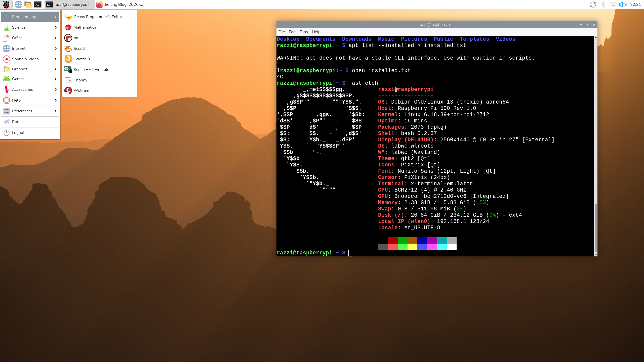The width and height of the screenshot is (644, 362).
Task: Click the Scratch 3 icon
Action: click(x=68, y=59)
